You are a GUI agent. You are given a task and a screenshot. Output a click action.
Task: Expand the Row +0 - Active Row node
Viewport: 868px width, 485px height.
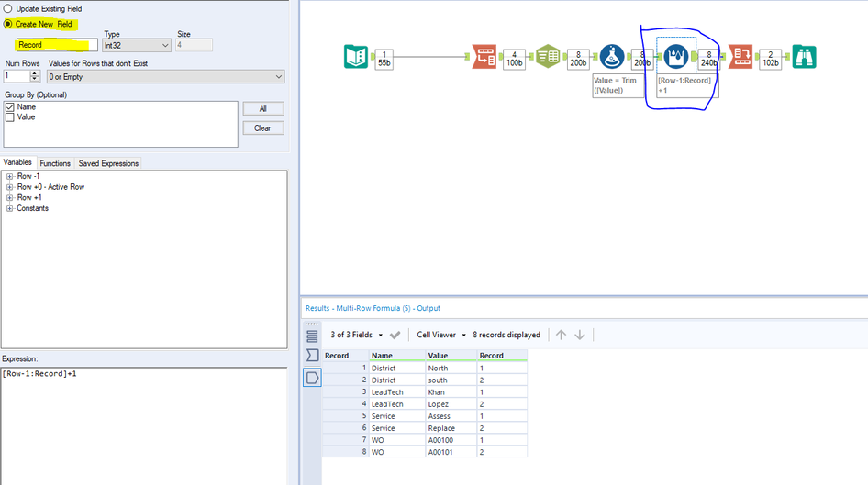click(9, 187)
